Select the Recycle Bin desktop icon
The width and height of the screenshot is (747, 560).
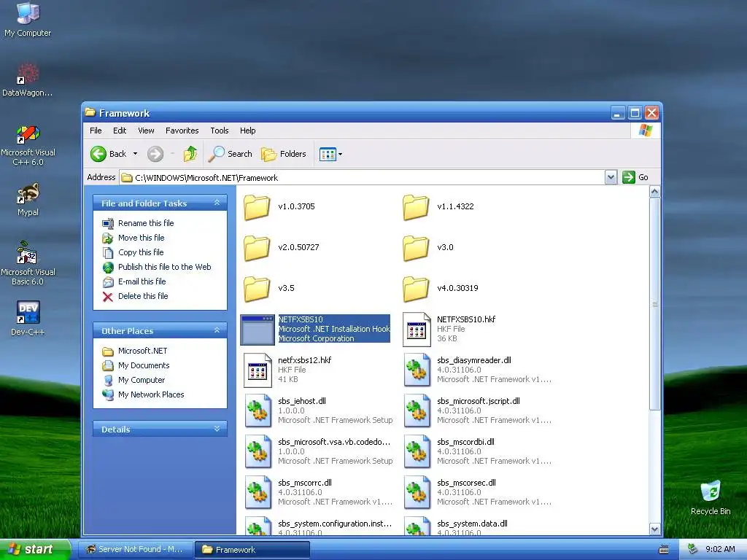pos(711,498)
